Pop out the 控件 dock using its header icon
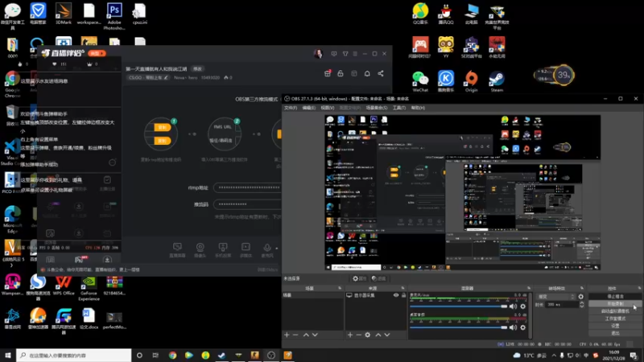The height and width of the screenshot is (362, 644). (639, 288)
